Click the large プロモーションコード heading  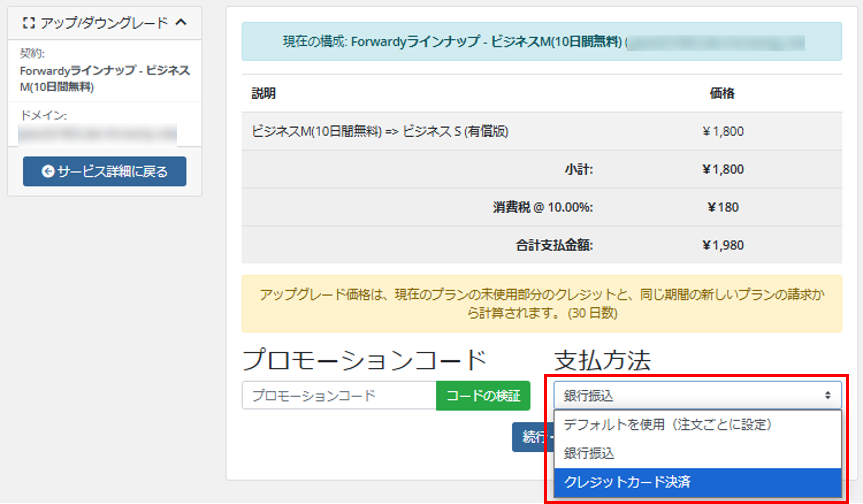click(x=364, y=360)
